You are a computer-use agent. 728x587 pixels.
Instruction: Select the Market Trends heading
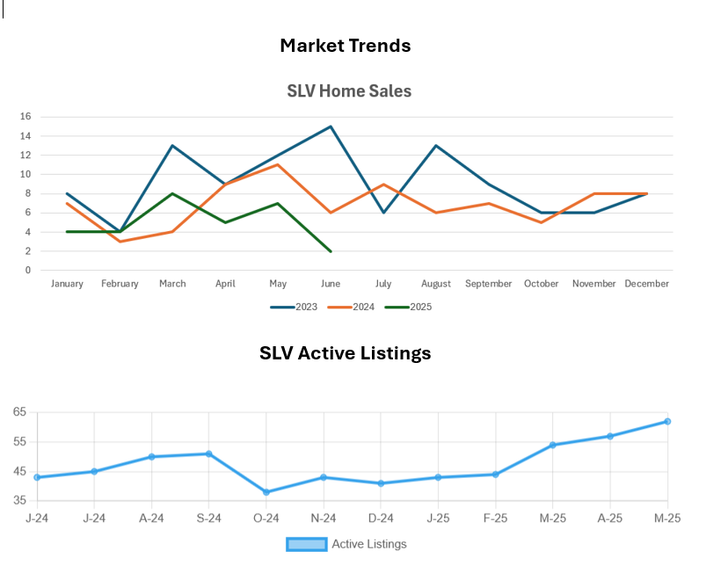[x=345, y=46]
